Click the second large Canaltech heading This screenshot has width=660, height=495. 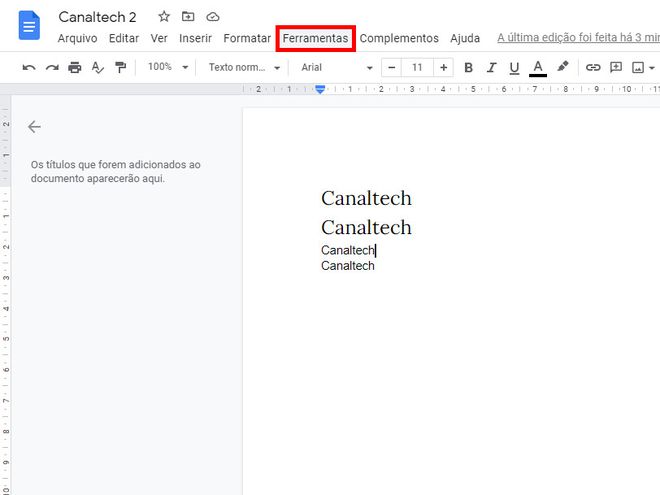pos(366,227)
